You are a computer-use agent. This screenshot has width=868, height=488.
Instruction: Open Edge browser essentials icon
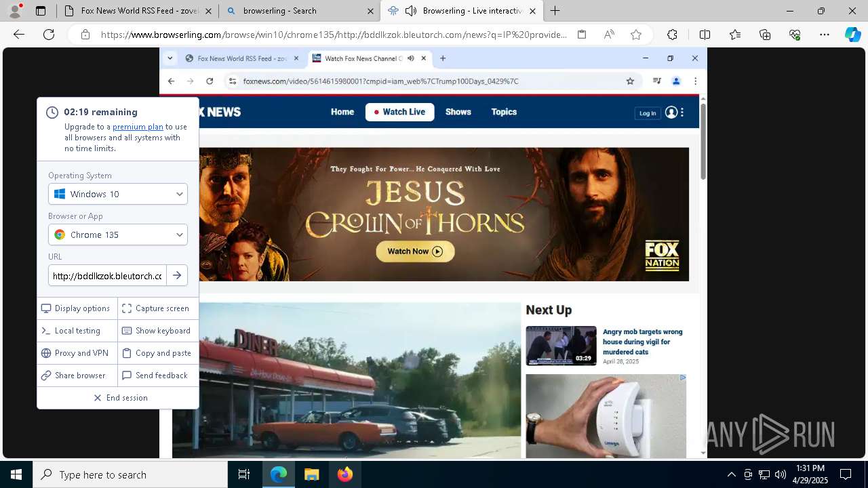click(x=795, y=35)
